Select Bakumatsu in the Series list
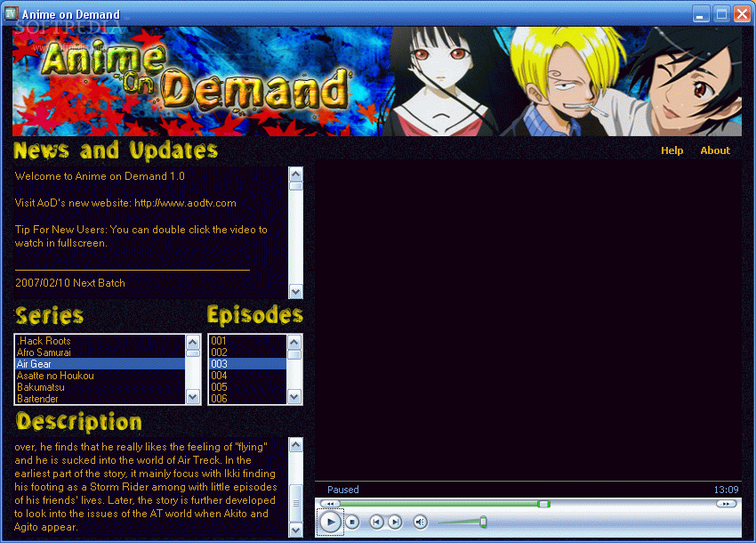Image resolution: width=756 pixels, height=543 pixels. (101, 387)
